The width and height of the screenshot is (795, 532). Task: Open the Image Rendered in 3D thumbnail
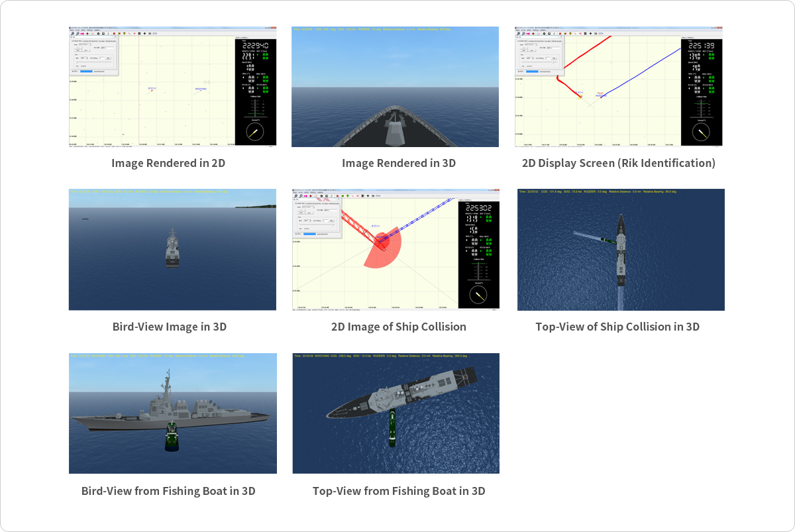pyautogui.click(x=396, y=86)
